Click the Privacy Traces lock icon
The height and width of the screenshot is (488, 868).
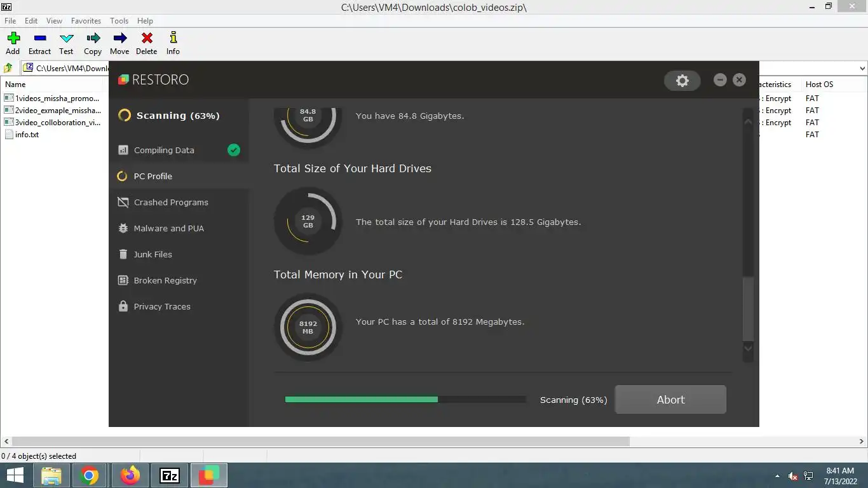[123, 306]
